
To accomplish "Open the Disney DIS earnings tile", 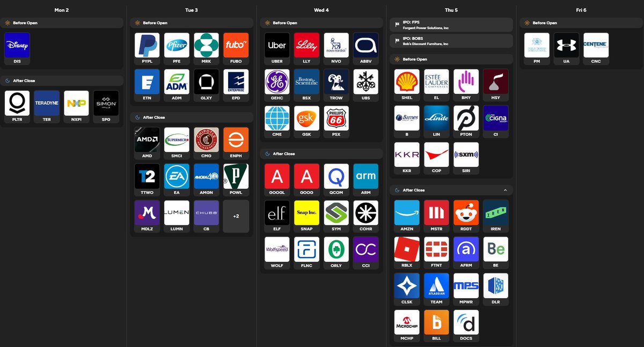I will [17, 48].
